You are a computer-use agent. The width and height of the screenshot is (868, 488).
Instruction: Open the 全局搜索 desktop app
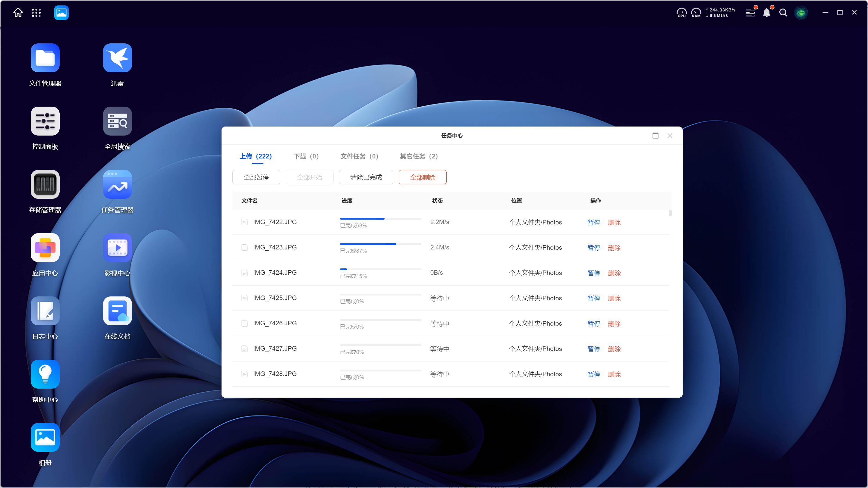pos(117,121)
